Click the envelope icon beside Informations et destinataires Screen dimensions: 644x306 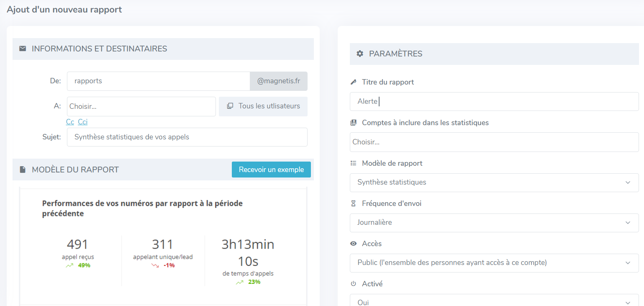[23, 49]
